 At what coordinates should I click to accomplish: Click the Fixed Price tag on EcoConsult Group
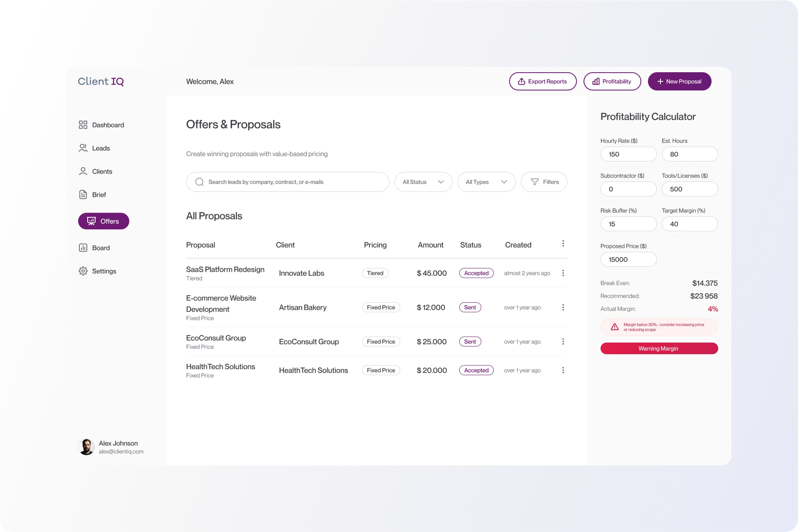(x=380, y=341)
